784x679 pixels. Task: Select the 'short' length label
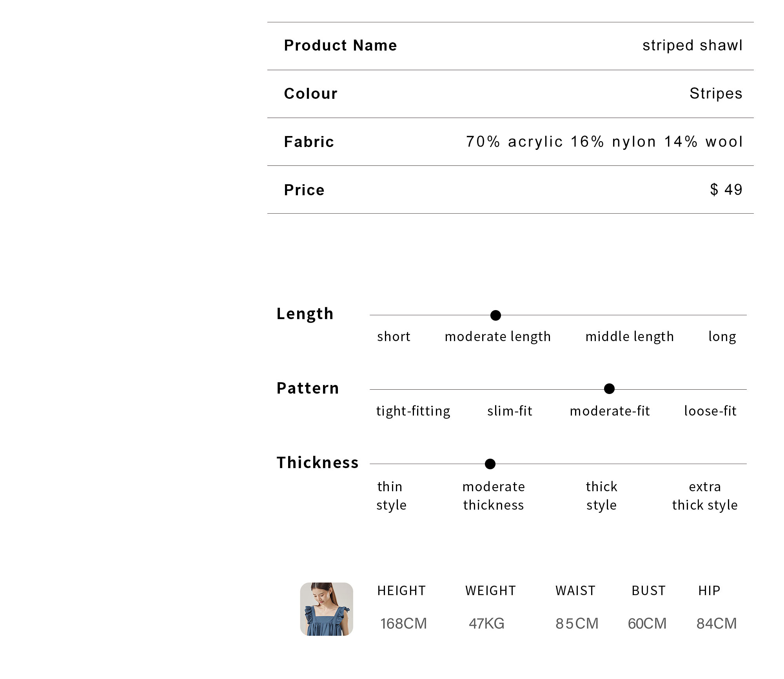pyautogui.click(x=394, y=336)
